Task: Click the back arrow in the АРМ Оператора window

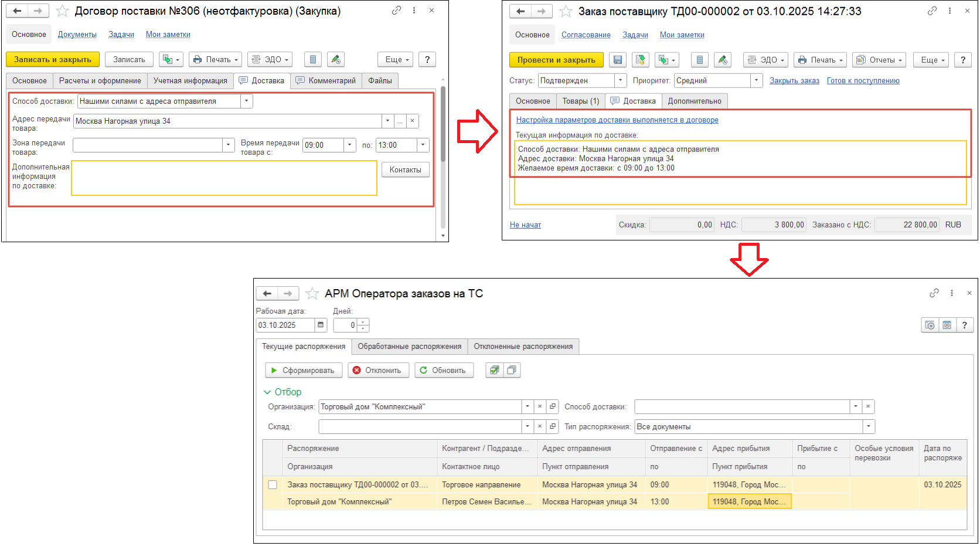Action: (267, 293)
